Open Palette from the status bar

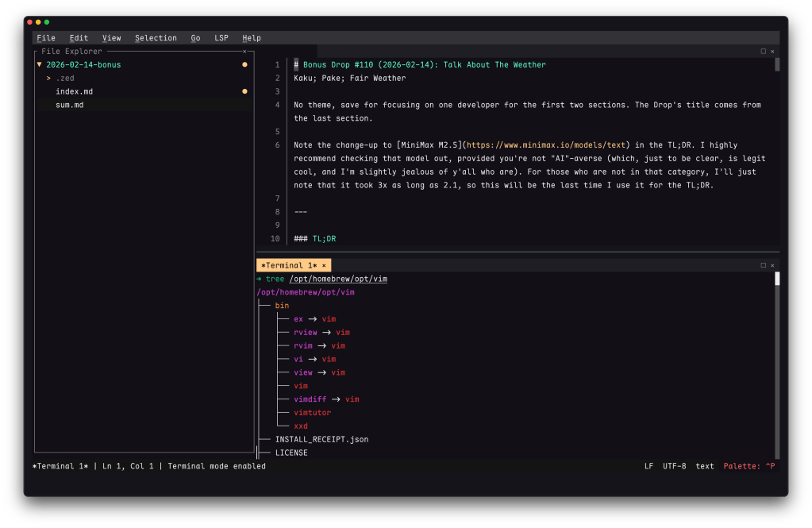point(749,466)
